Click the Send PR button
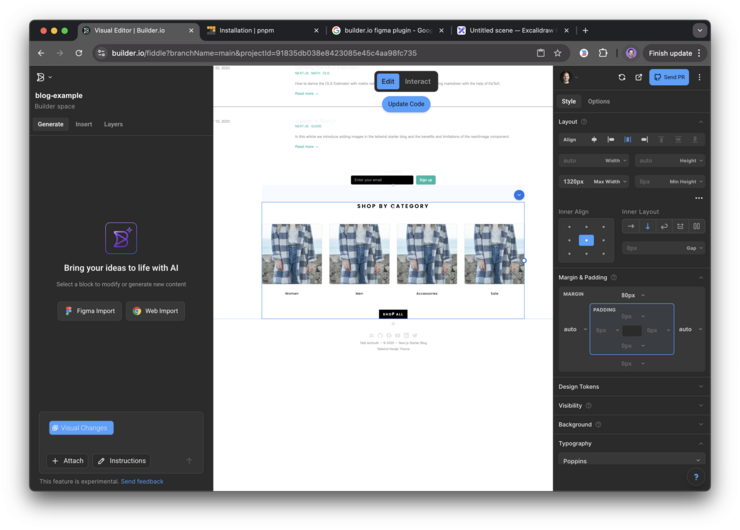This screenshot has height=530, width=740. tap(669, 77)
